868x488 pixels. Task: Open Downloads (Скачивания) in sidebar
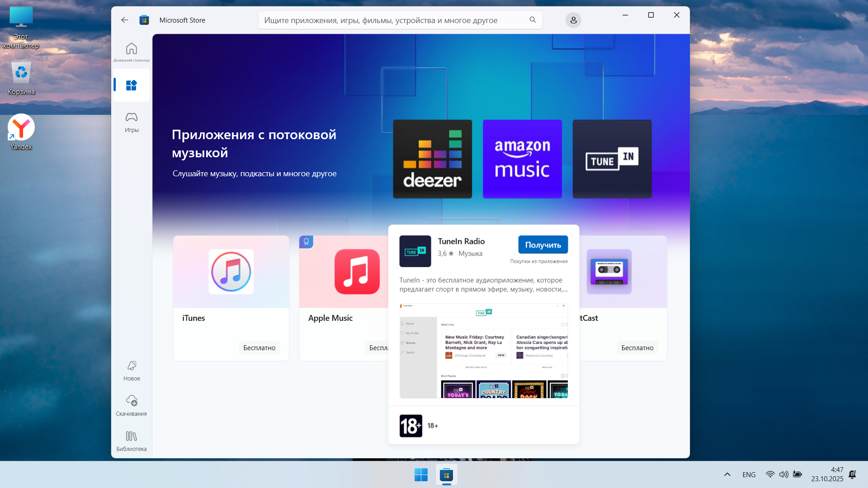(131, 405)
